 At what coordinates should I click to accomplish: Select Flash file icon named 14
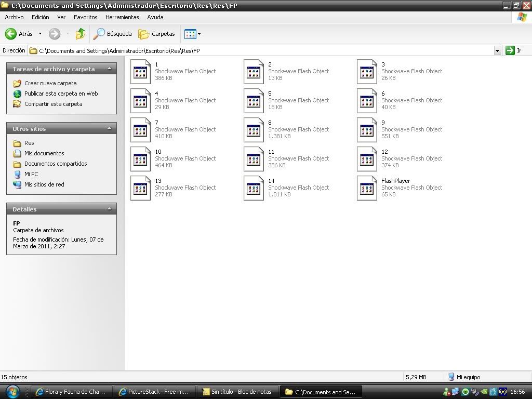(x=254, y=189)
